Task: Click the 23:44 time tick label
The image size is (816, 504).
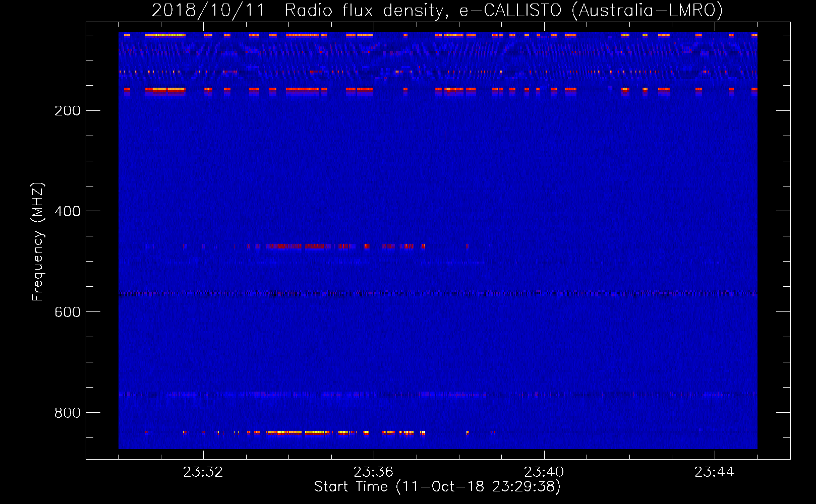Action: 714,472
